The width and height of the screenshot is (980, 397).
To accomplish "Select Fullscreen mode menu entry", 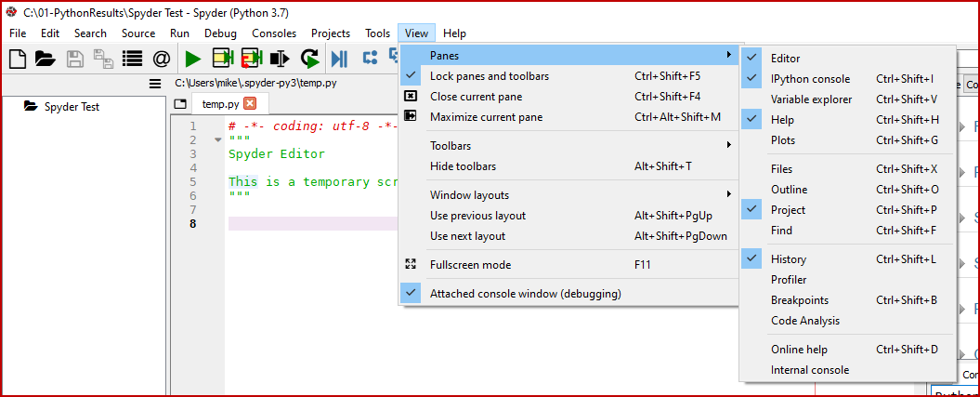I will pos(568,264).
